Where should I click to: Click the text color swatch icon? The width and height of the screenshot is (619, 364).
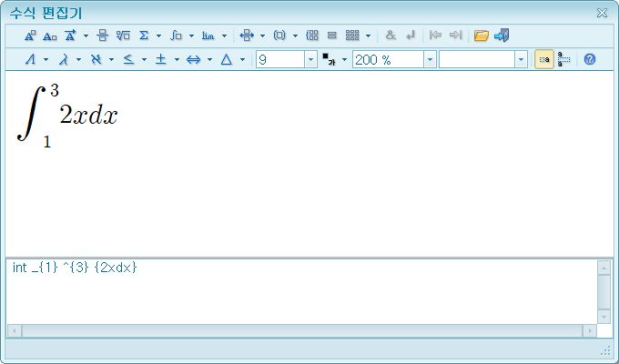click(329, 59)
